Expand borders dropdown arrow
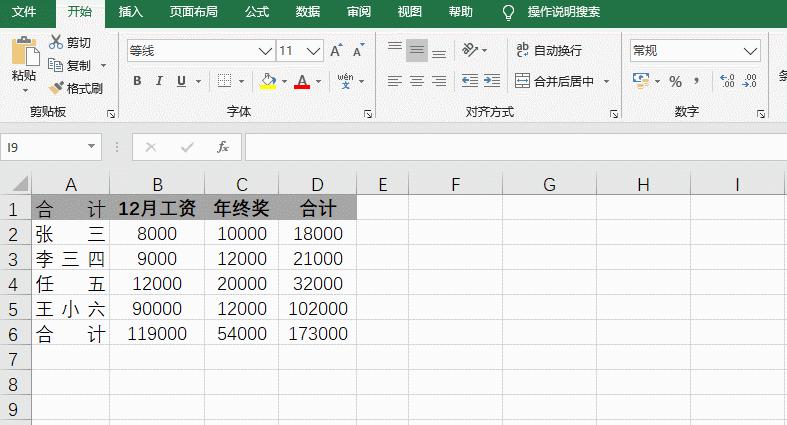This screenshot has height=425, width=787. (x=241, y=81)
